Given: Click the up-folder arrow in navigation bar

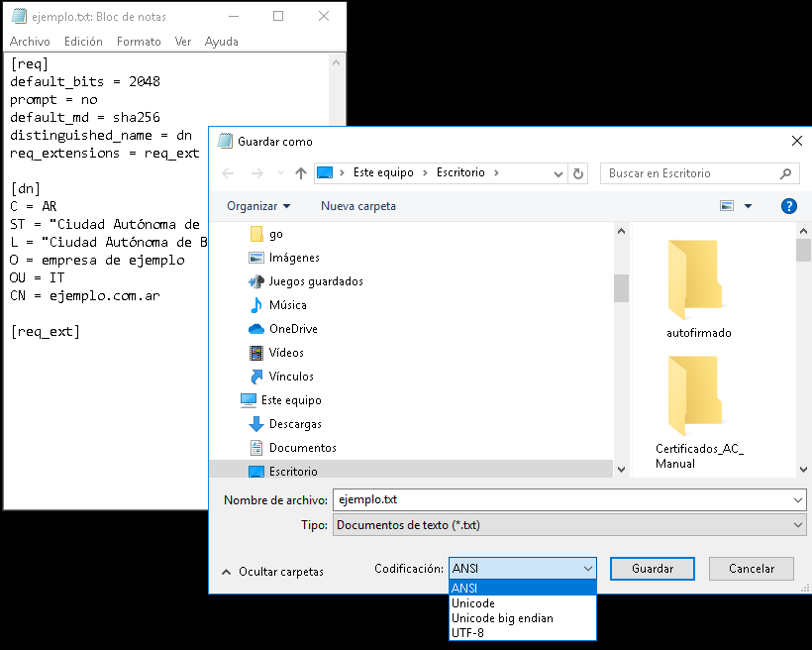Looking at the screenshot, I should (x=301, y=173).
